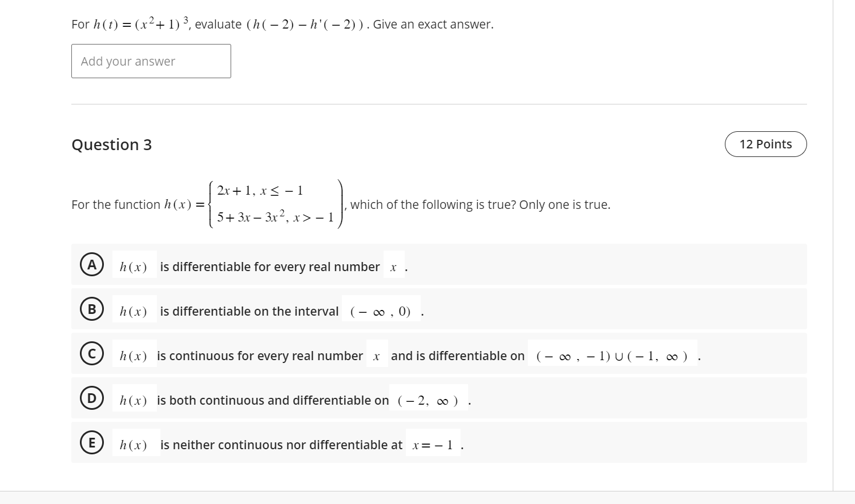This screenshot has height=504, width=855.
Task: Click the "is differentiable for every real number" statement
Action: [269, 267]
